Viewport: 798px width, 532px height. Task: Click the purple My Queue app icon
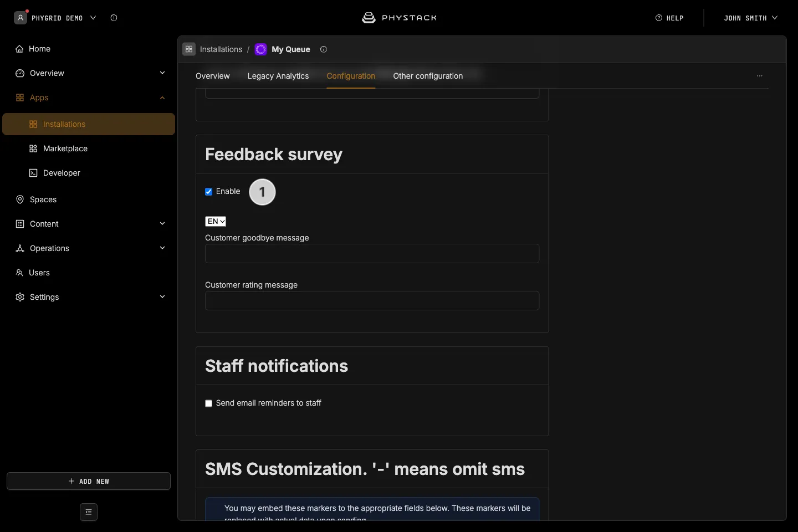point(260,49)
